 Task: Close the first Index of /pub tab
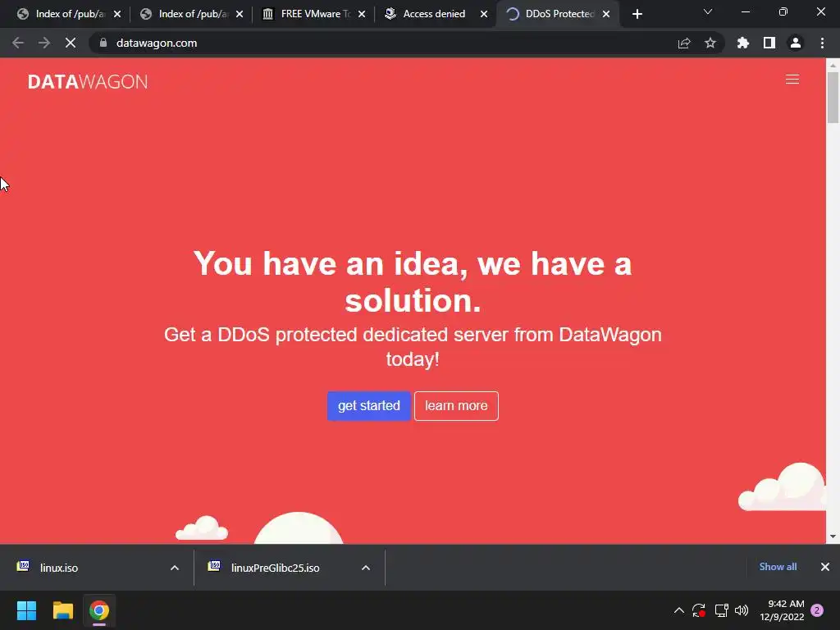(117, 14)
